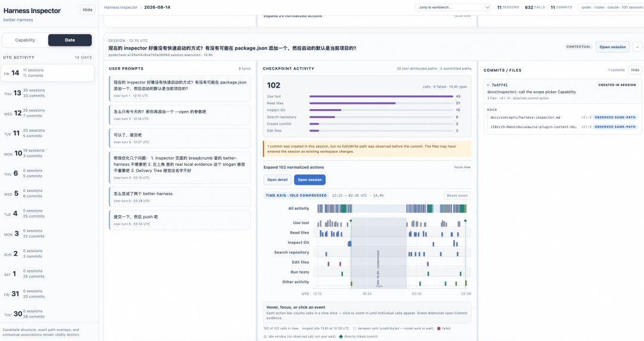Select TUE 11 in the activity list
This screenshot has width=644, height=341.
[x=48, y=133]
